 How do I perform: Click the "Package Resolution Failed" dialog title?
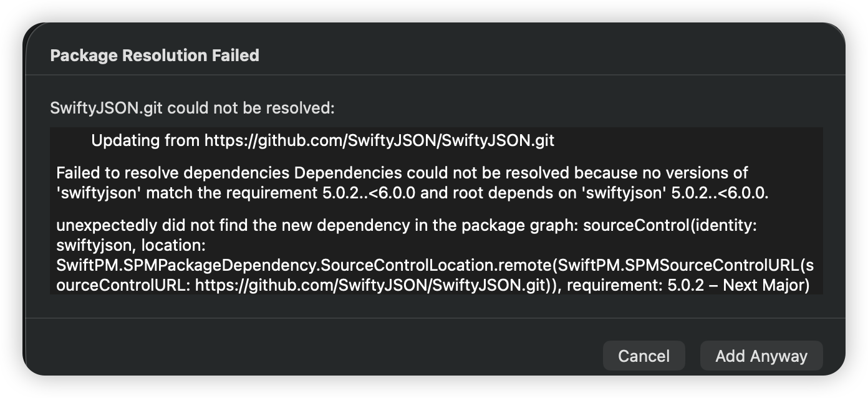click(154, 56)
